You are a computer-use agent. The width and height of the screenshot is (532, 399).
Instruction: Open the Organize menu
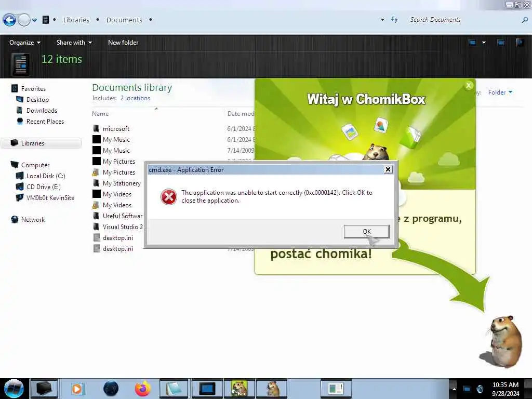click(x=25, y=43)
